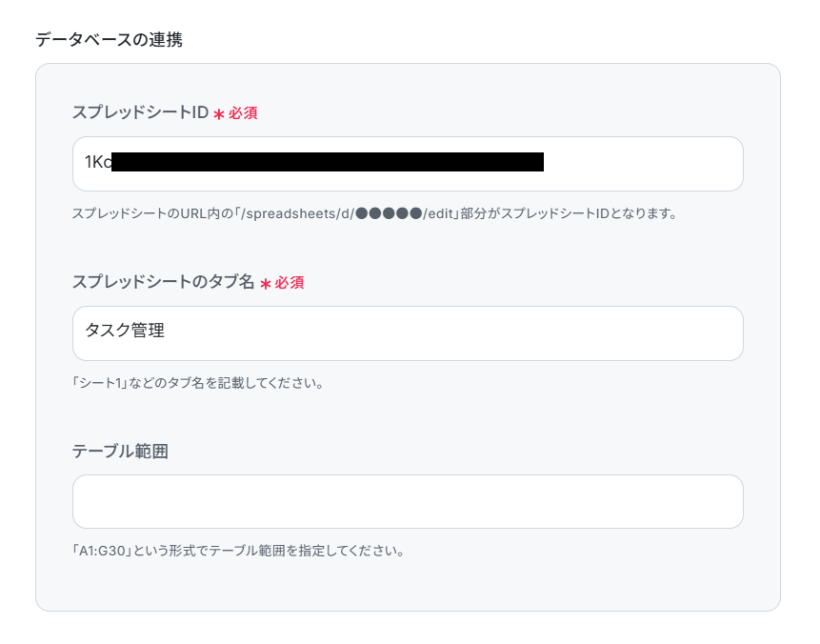This screenshot has width=820, height=644.
Task: Select the empty テーブル範囲 input field
Action: tap(408, 502)
